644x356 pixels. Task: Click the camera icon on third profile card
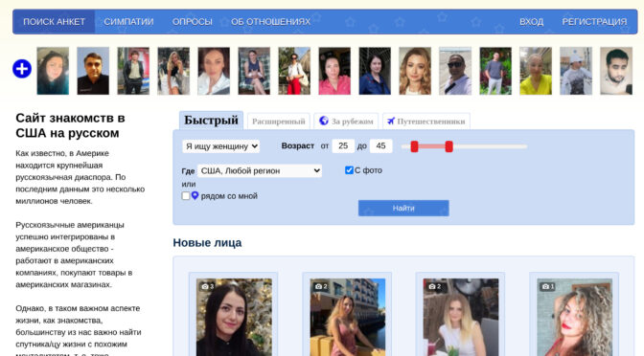(431, 286)
